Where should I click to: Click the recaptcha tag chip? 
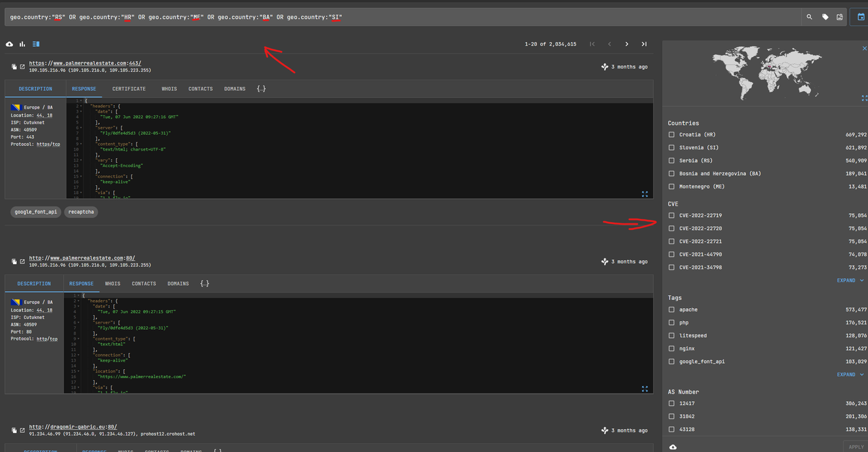[x=81, y=212]
